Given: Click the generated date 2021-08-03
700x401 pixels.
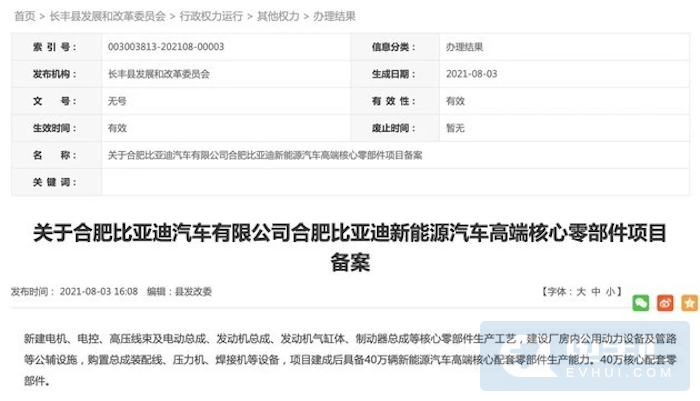Looking at the screenshot, I should pos(471,74).
